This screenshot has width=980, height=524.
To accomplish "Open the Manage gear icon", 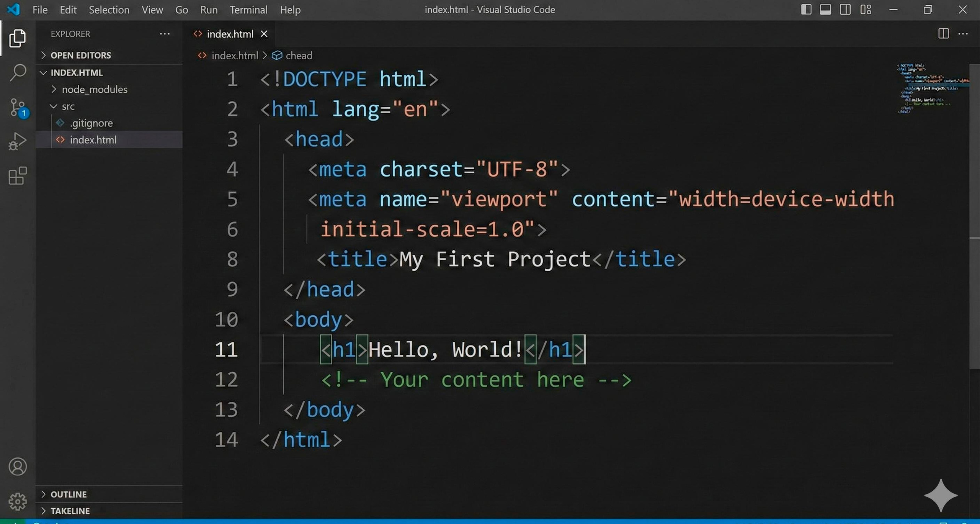I will 18,501.
